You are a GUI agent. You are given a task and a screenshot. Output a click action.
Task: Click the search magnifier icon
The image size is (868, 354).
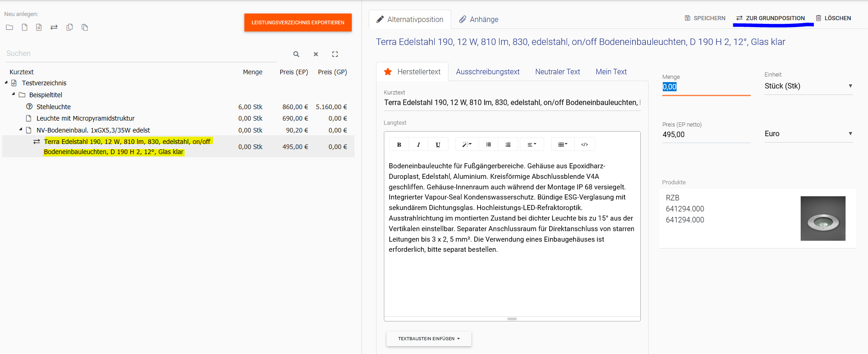(296, 54)
